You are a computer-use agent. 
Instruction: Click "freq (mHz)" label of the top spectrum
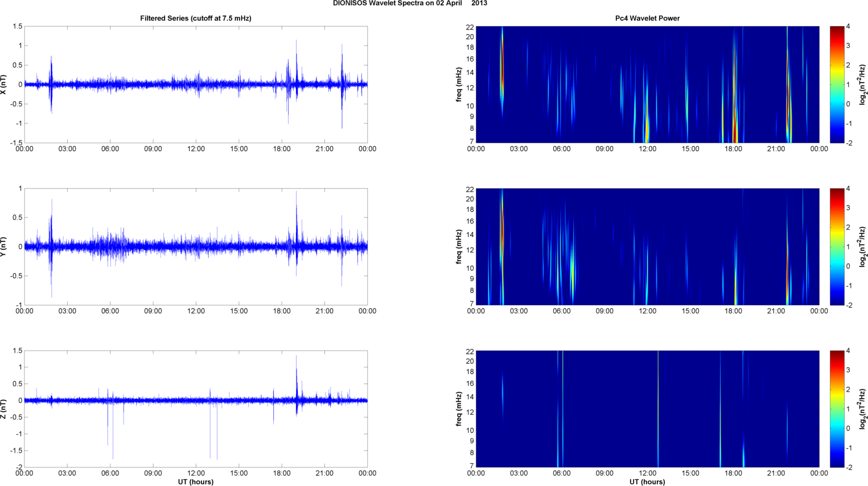tap(459, 84)
